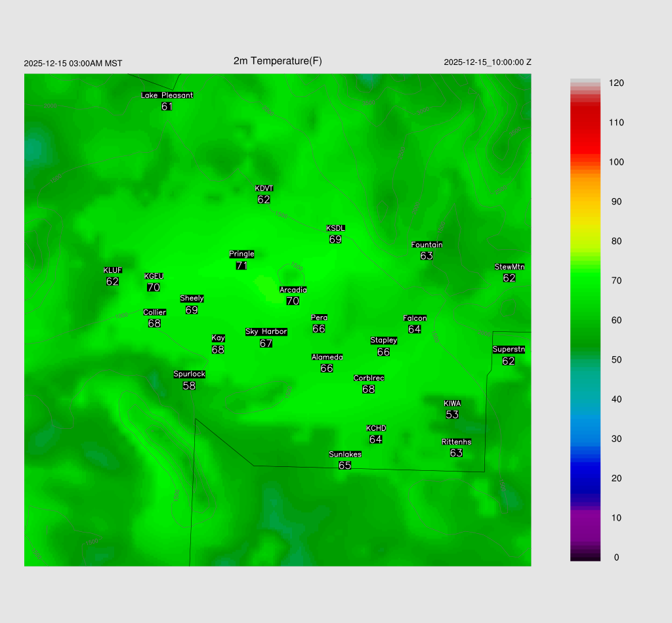This screenshot has height=623, width=672.
Task: Select the KIWA station reading of 53
Action: [x=452, y=414]
